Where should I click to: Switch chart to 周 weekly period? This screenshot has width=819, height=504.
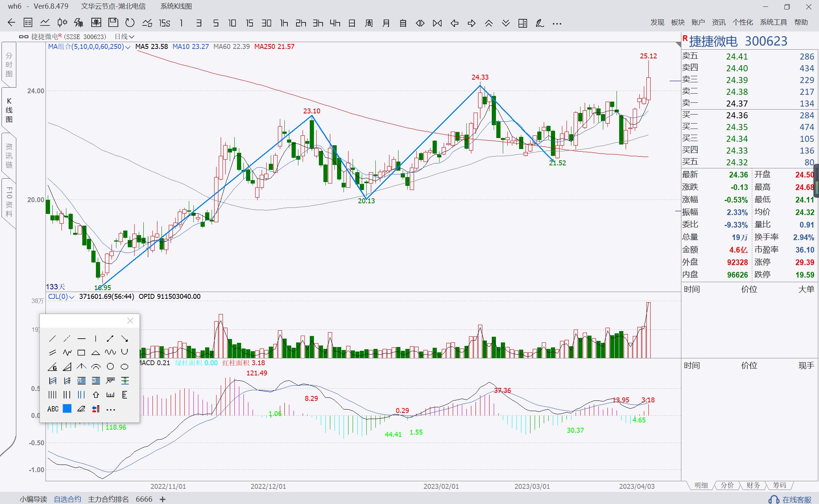point(369,23)
